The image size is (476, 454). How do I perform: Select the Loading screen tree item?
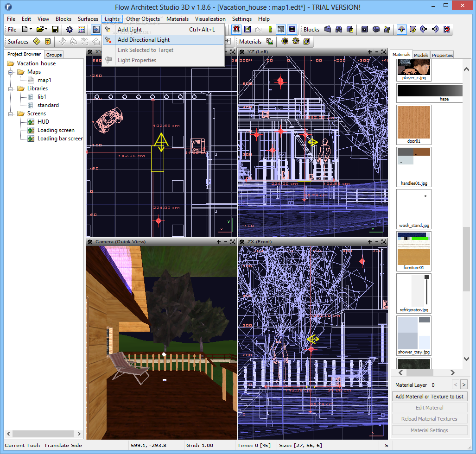[x=56, y=130]
